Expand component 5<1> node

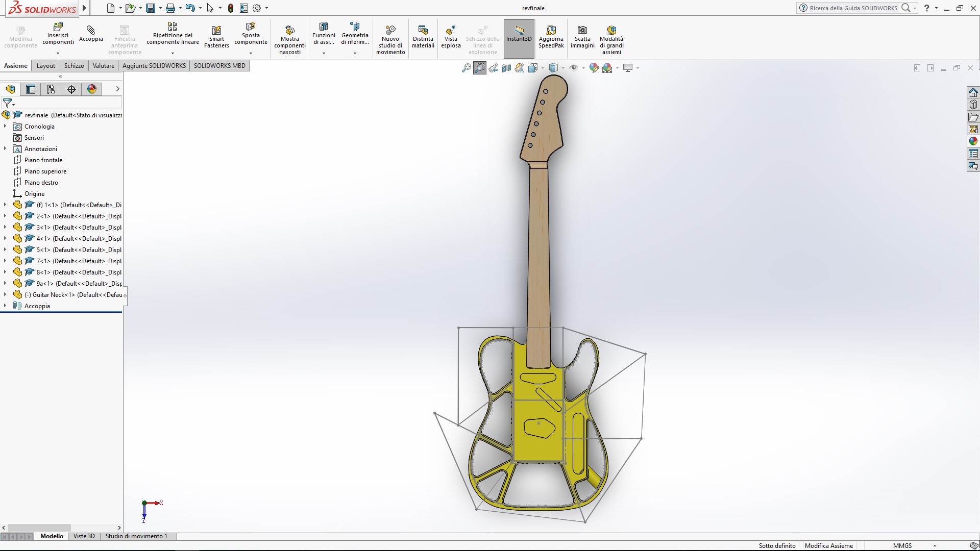coord(5,250)
